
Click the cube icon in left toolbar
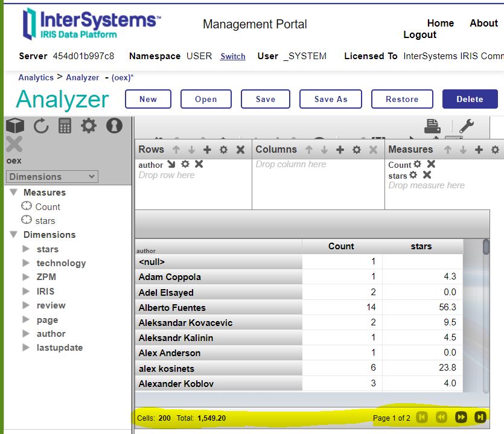click(x=15, y=126)
